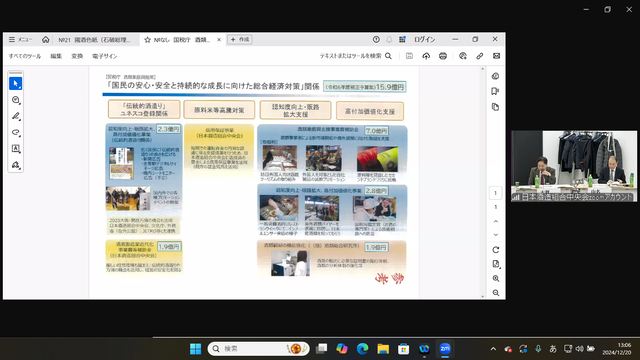This screenshot has height=360, width=640.
Task: Click the 高付加価値化支援 box in document
Action: coord(370,111)
